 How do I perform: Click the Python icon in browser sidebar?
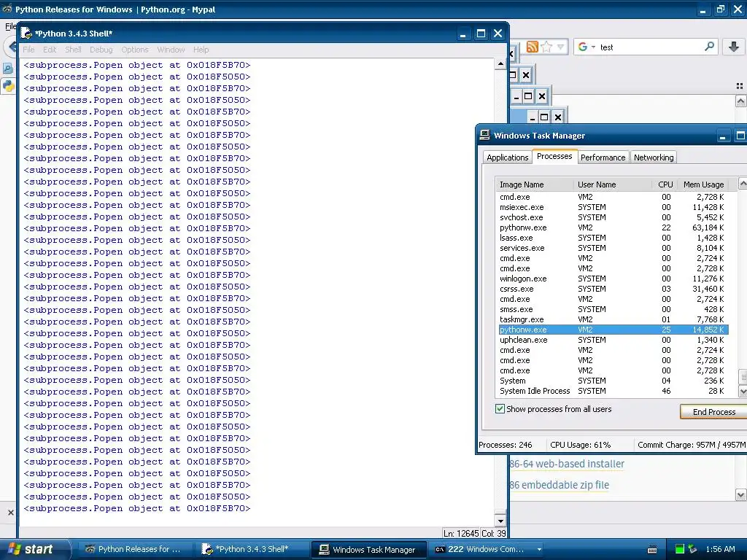tap(8, 86)
